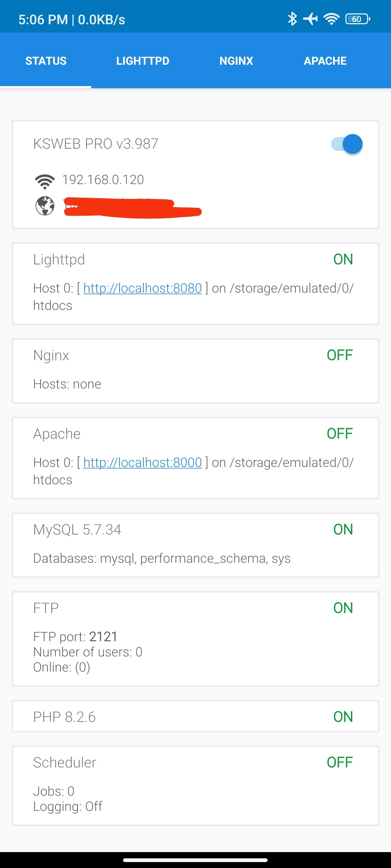Screen dimensions: 391x868
Task: Open the APACHE tab
Action: pos(325,61)
